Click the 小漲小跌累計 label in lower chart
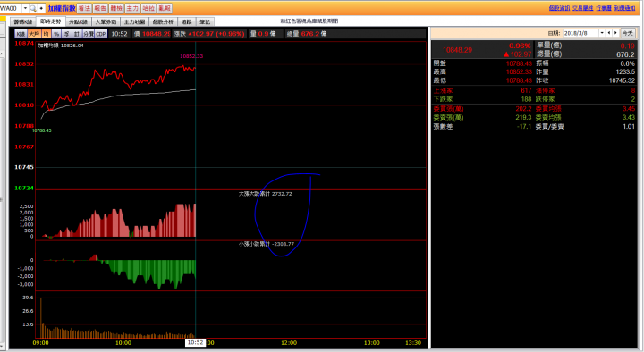The width and height of the screenshot is (644, 352). [267, 244]
